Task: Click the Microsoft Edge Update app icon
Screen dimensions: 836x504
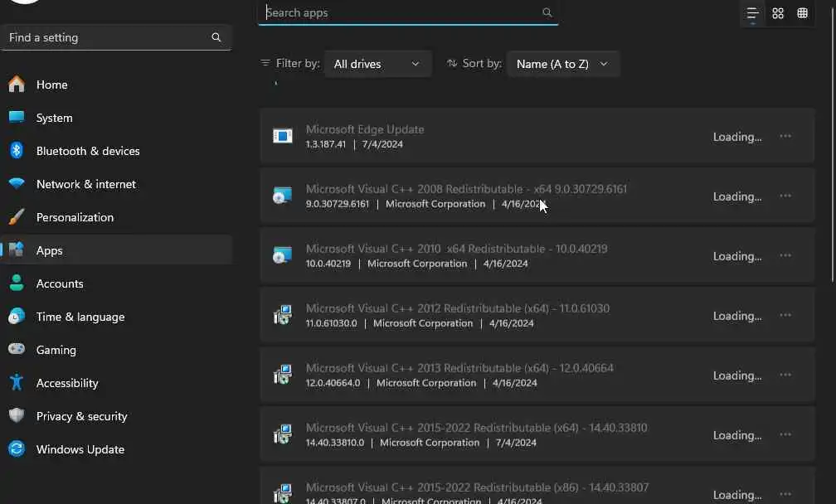Action: (283, 137)
